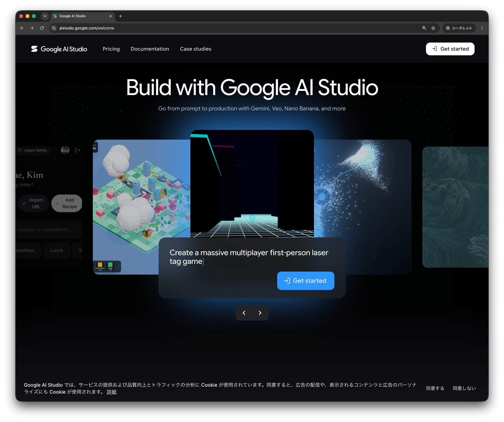The width and height of the screenshot is (504, 422).
Task: Show next carousel slide
Action: 260,313
